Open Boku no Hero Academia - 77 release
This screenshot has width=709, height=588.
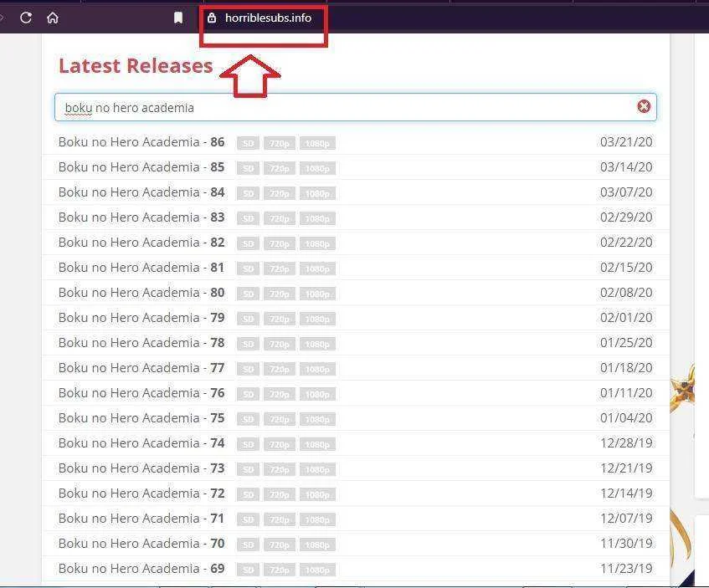click(141, 368)
